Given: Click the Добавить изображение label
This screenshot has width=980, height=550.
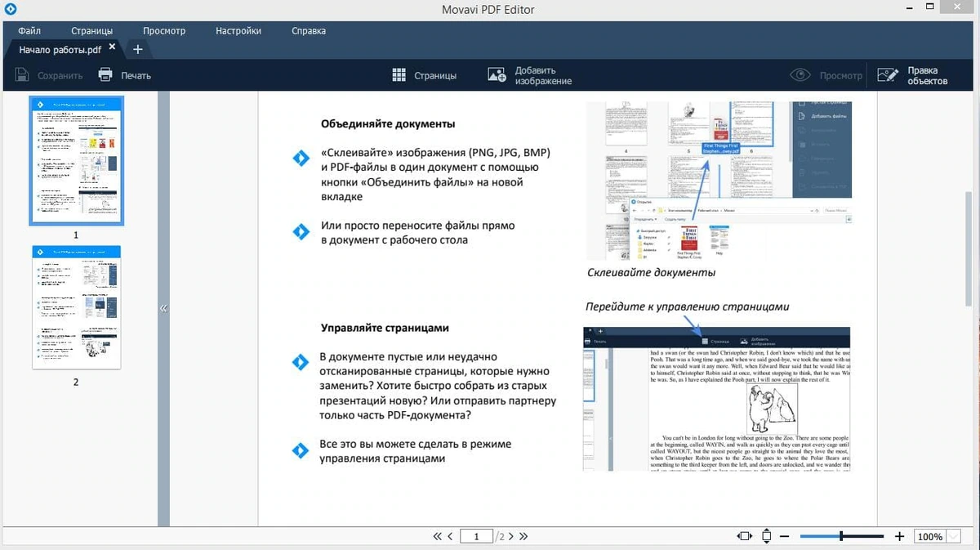Looking at the screenshot, I should tap(543, 76).
